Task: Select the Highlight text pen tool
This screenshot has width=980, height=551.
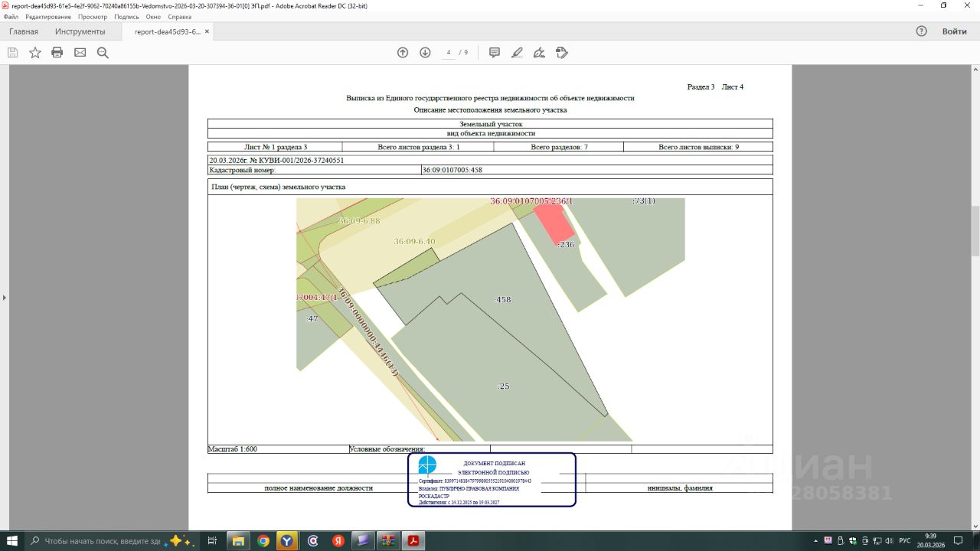Action: [x=517, y=53]
